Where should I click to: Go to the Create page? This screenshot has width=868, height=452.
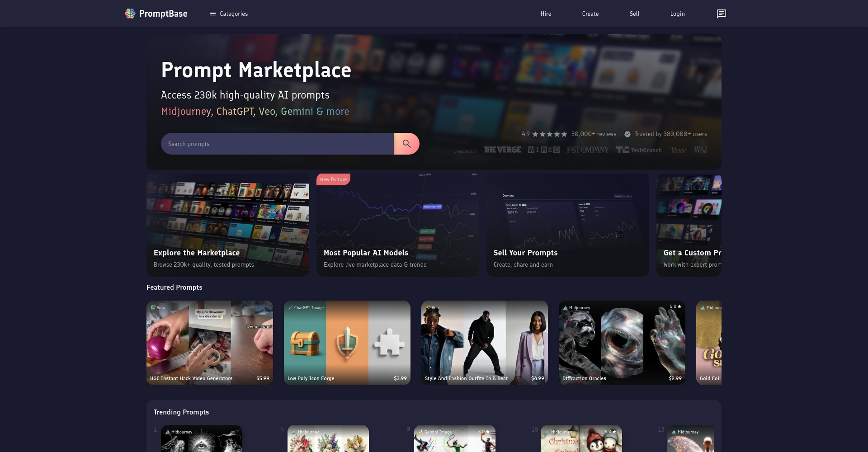click(590, 14)
